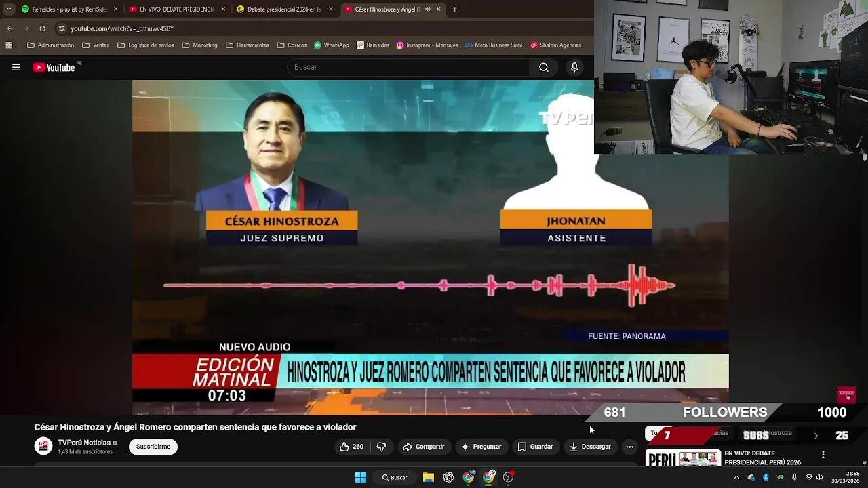Open the OBS Studio icon in taskbar
The image size is (868, 488).
point(509,477)
